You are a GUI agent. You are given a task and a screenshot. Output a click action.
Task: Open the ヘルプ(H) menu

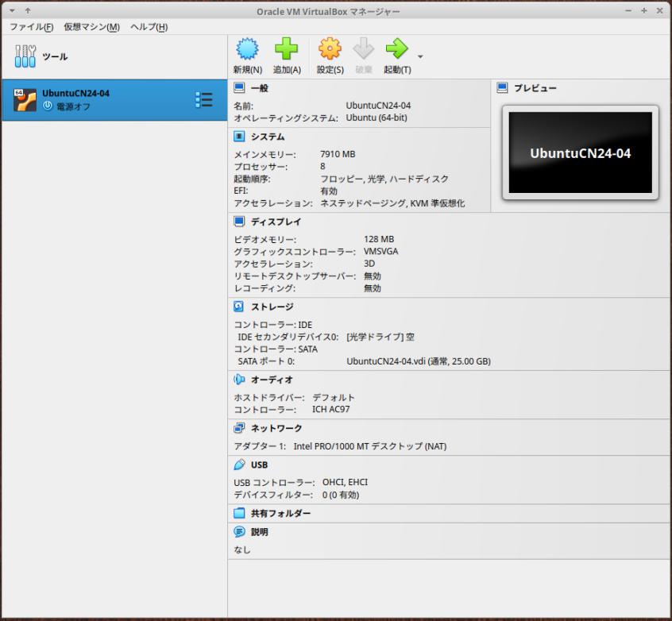(x=149, y=27)
